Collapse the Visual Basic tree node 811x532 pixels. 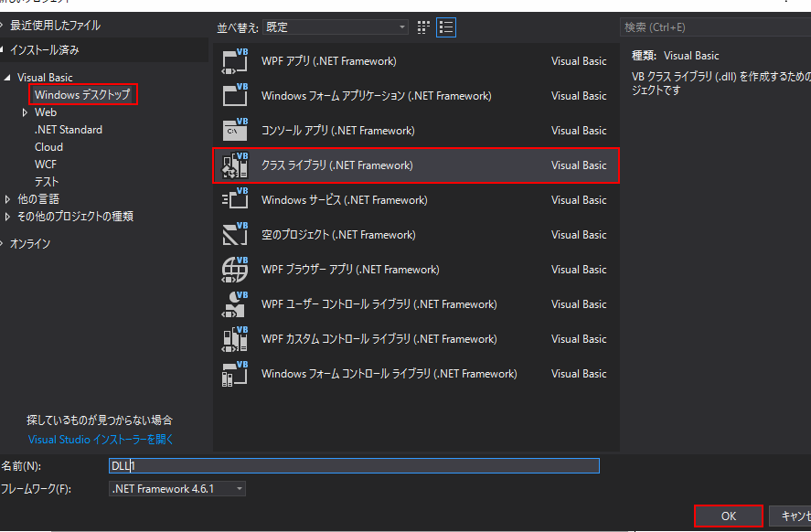[x=7, y=78]
